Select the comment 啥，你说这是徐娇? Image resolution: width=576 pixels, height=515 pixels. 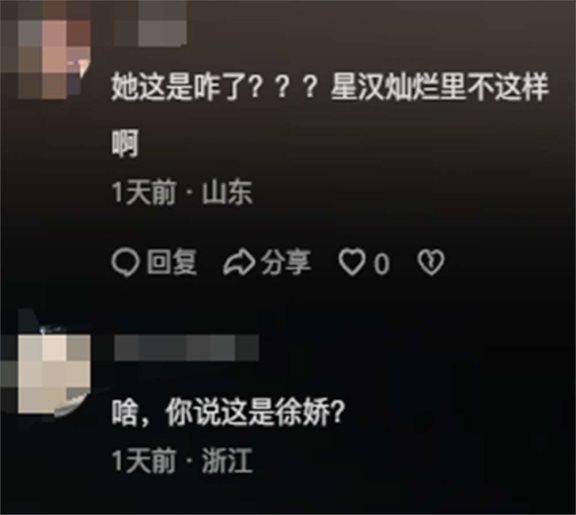pyautogui.click(x=228, y=412)
